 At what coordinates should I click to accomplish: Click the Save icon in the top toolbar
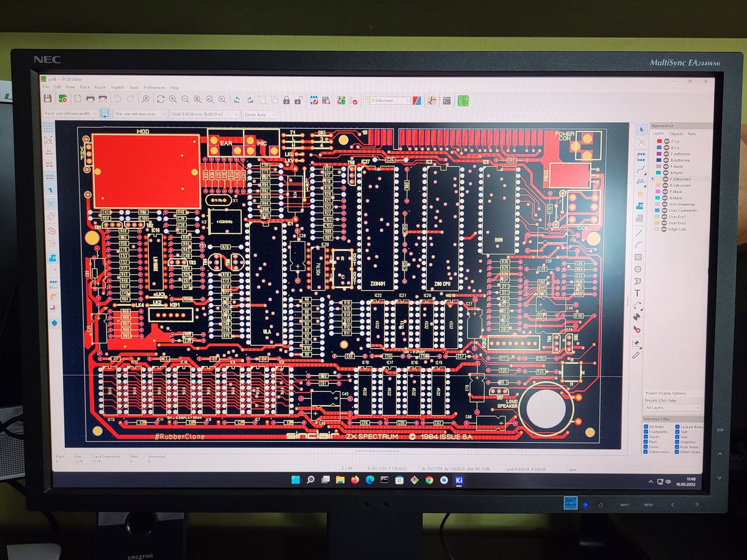coord(48,99)
